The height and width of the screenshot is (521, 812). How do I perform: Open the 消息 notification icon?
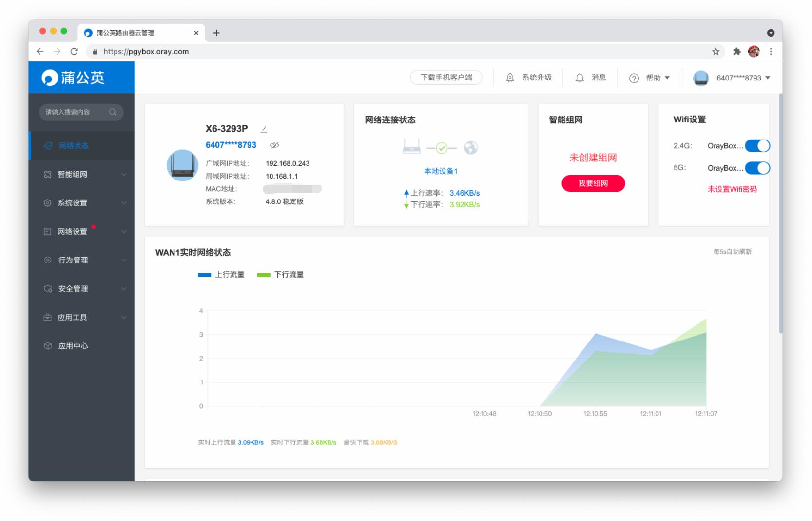(x=580, y=78)
